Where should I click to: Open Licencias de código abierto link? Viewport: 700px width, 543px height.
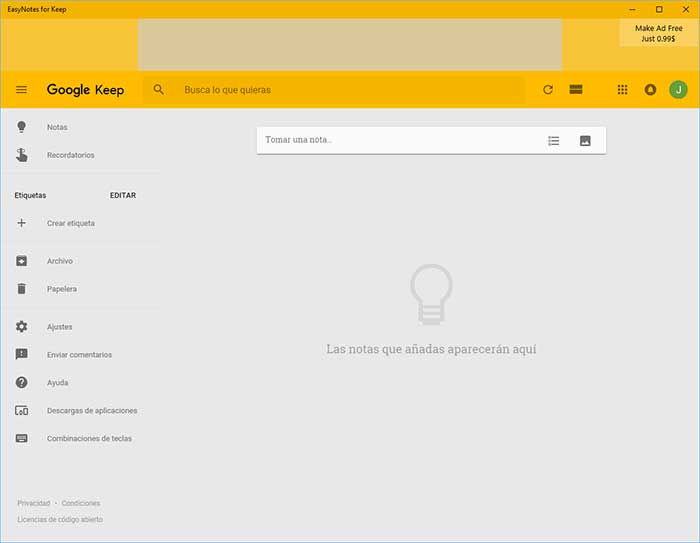click(x=60, y=519)
